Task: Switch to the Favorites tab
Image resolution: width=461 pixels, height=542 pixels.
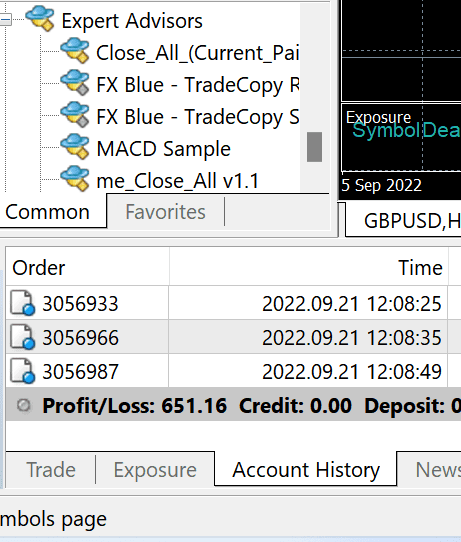Action: coord(166,212)
